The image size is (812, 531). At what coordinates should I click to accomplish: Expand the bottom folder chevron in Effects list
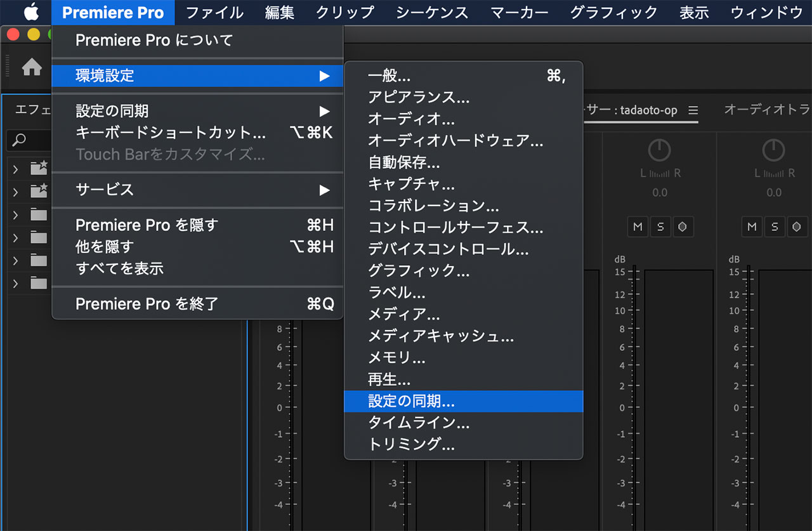point(15,284)
